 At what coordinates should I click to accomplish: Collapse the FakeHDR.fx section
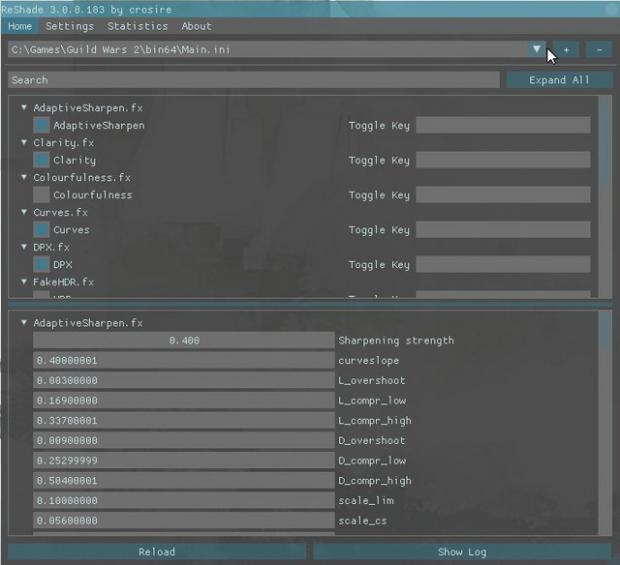tap(24, 282)
